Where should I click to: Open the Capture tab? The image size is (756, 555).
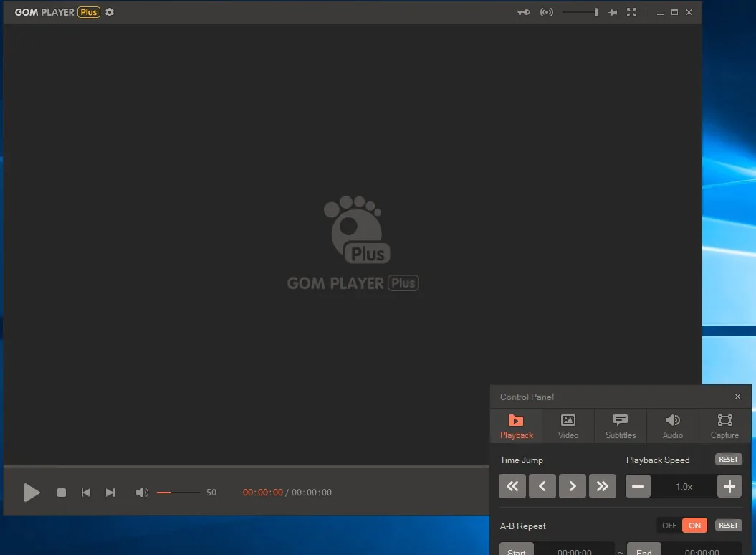pos(724,426)
